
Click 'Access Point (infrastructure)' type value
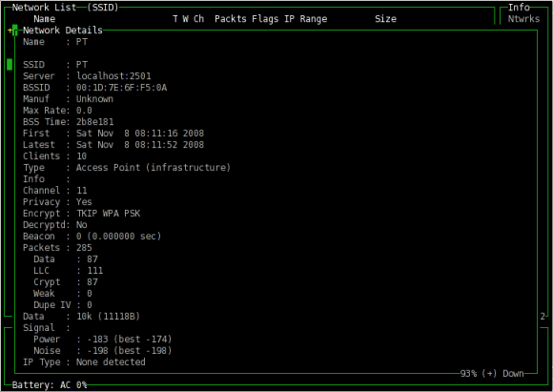point(154,168)
